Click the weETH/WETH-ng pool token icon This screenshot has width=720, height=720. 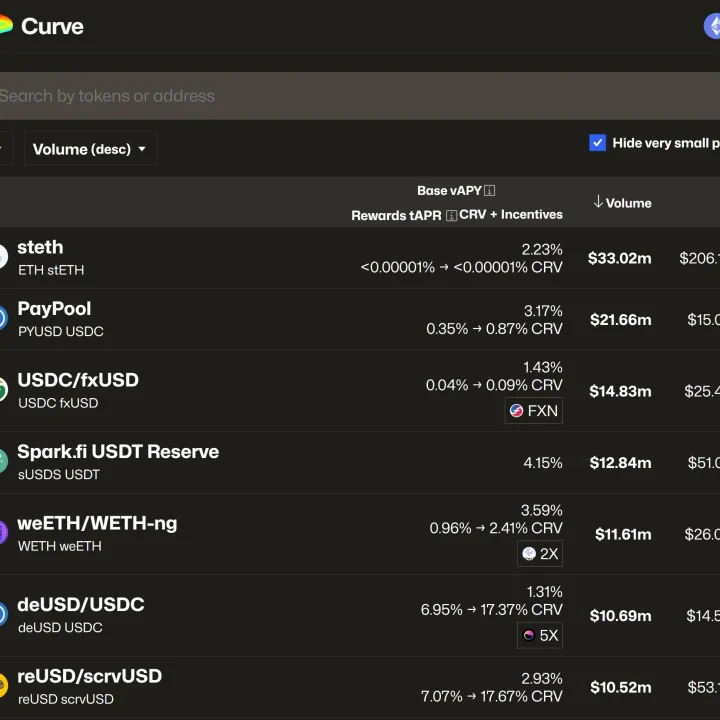(x=3, y=532)
